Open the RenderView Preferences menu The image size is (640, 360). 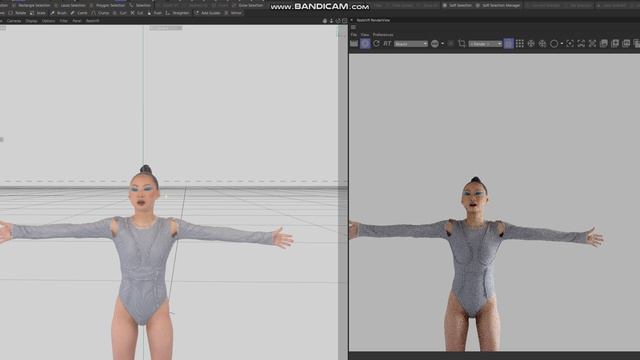pyautogui.click(x=383, y=35)
